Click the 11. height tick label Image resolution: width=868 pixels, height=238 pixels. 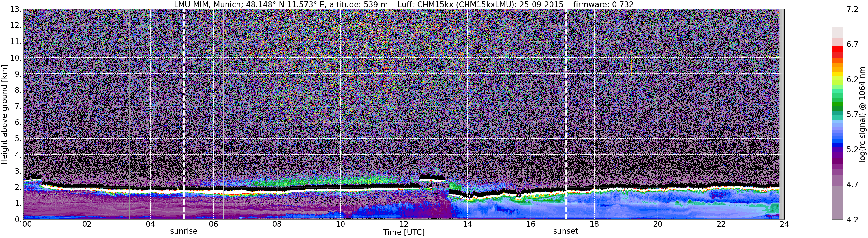16,41
